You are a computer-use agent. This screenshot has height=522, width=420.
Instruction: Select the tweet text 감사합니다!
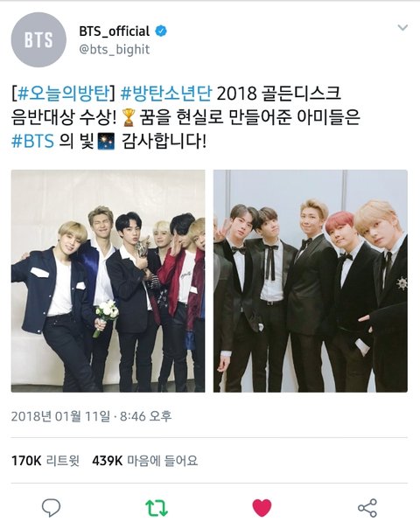tap(164, 142)
